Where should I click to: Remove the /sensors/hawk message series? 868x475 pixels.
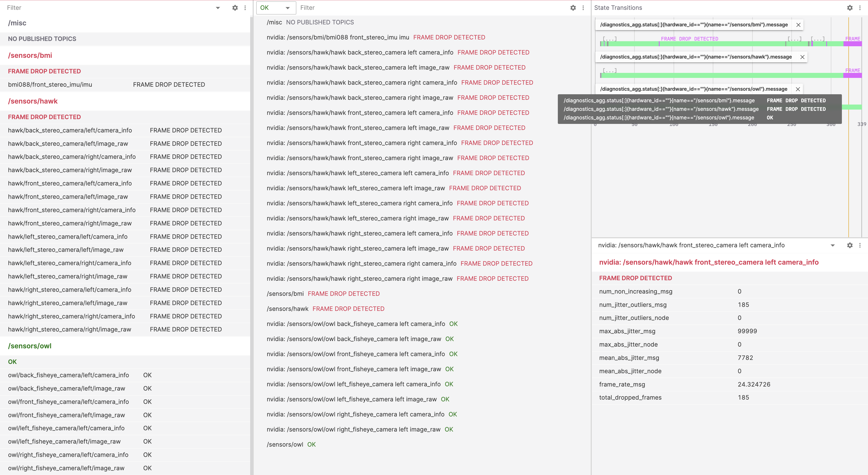802,57
